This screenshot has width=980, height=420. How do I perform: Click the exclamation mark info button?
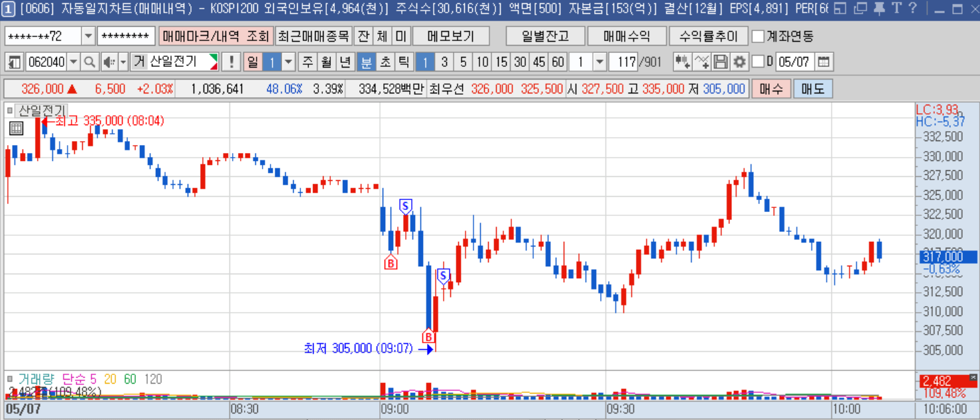(231, 62)
